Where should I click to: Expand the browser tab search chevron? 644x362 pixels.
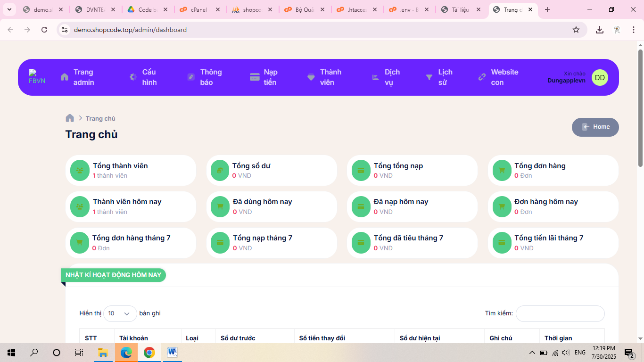point(9,9)
